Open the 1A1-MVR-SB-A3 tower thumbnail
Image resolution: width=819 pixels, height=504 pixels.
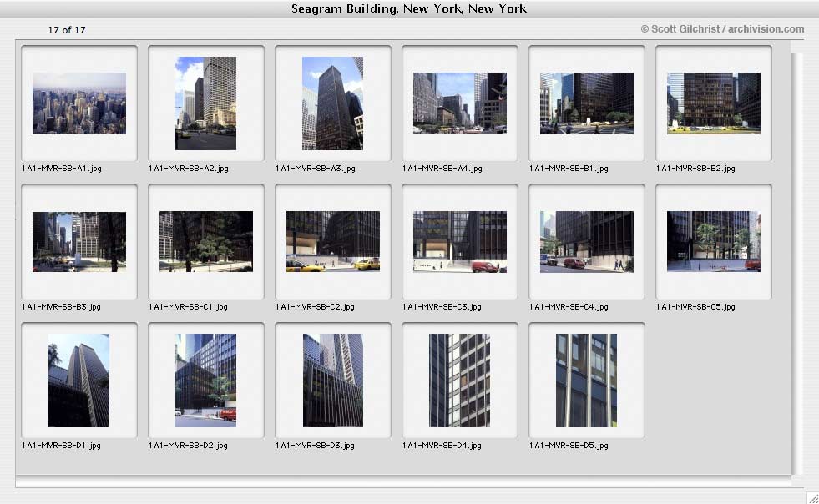(x=333, y=103)
